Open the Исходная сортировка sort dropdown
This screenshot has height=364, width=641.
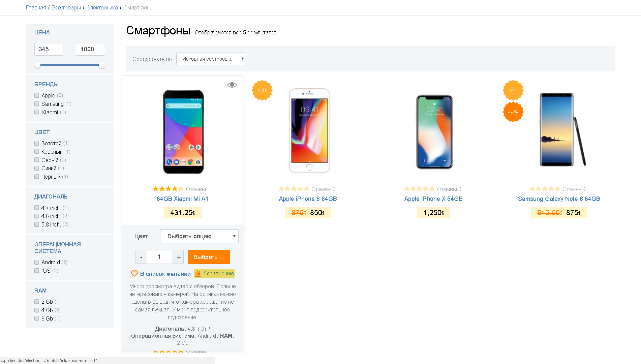click(212, 59)
